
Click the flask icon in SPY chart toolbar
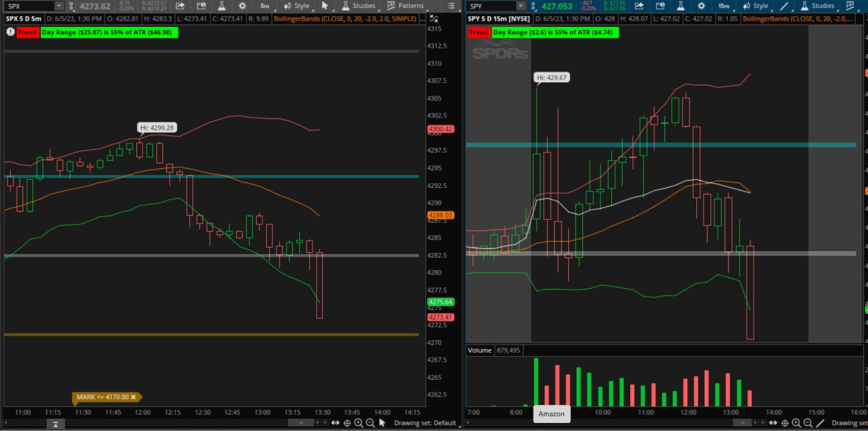[680, 6]
